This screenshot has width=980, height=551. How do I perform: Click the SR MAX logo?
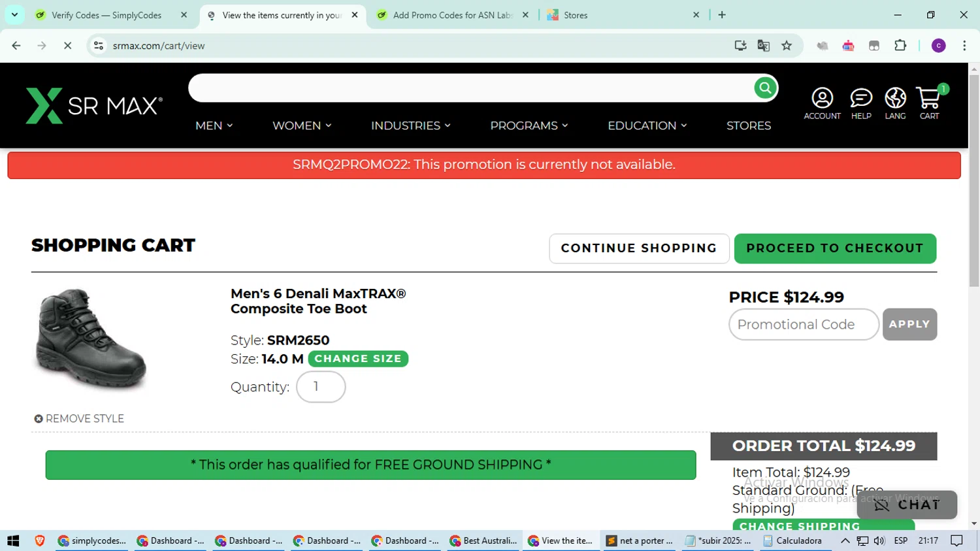94,105
